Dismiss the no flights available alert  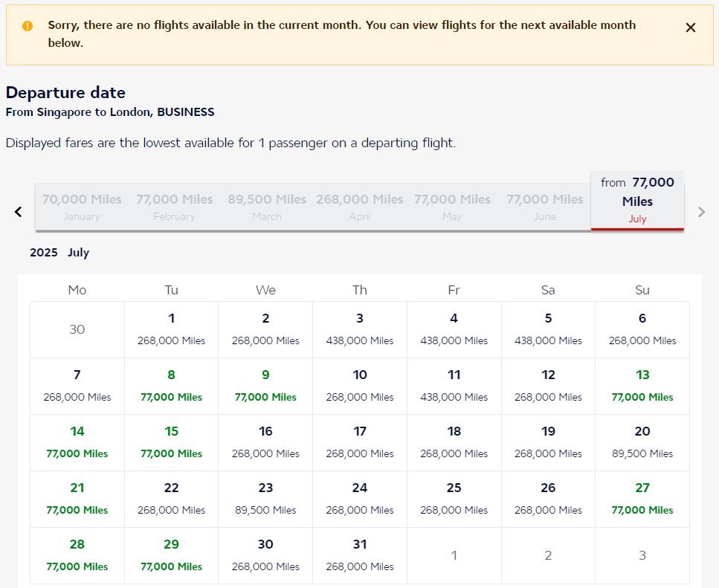click(690, 28)
